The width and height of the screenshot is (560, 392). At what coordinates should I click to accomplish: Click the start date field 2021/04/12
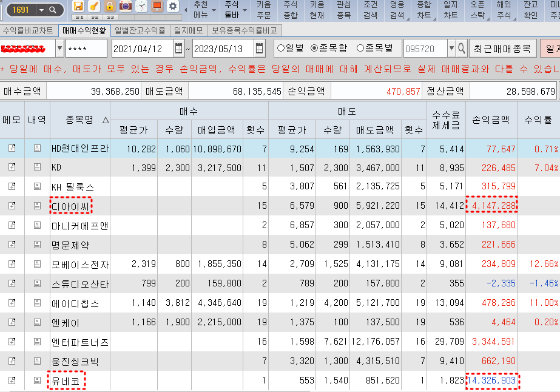coord(142,48)
